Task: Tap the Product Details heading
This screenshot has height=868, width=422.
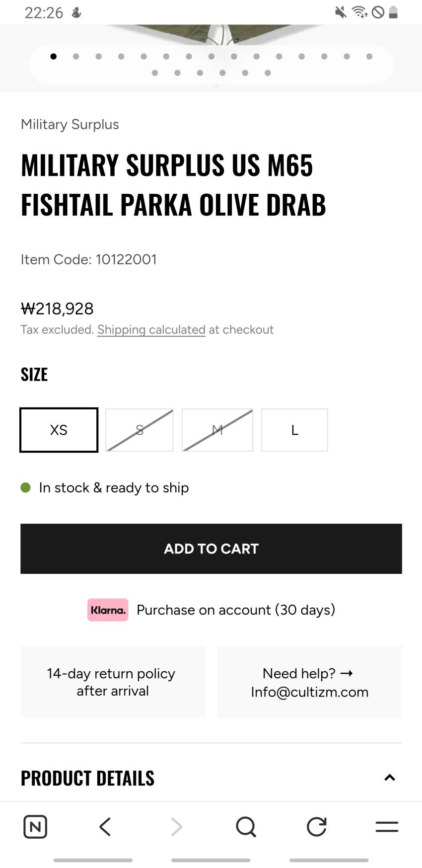Action: pyautogui.click(x=87, y=778)
